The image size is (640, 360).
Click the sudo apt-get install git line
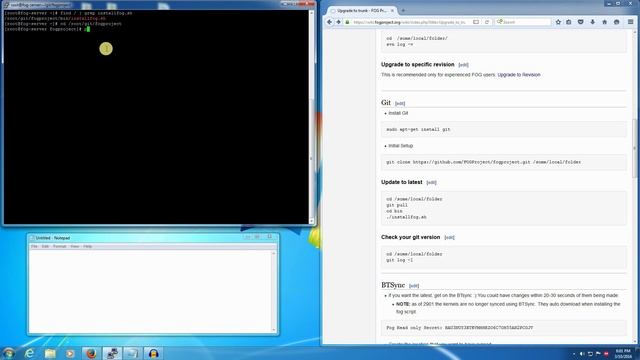[x=418, y=129]
